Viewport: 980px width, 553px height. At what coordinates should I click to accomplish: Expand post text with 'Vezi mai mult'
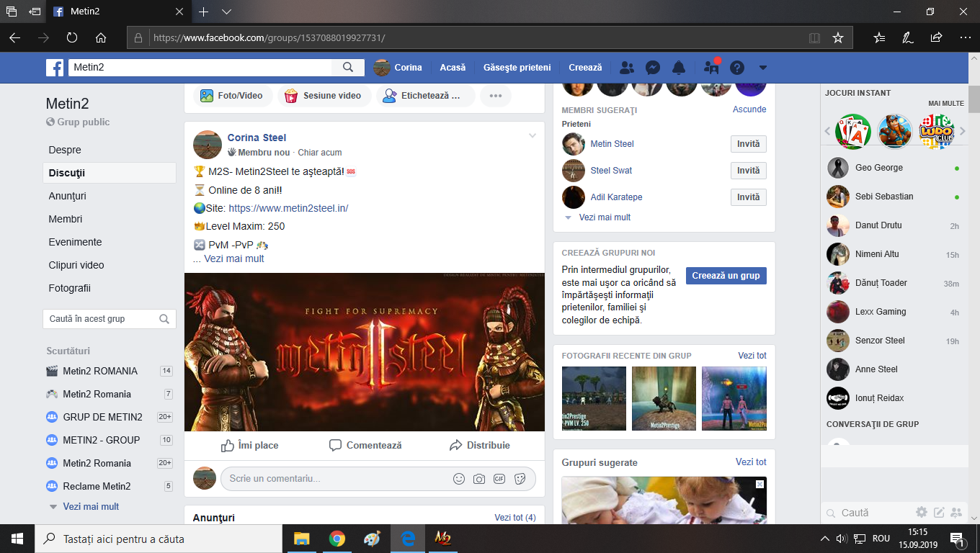click(234, 258)
